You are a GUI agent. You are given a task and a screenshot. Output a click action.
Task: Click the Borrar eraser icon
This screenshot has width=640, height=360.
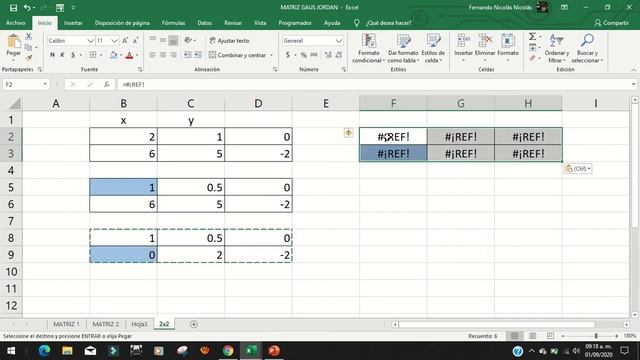coord(533,58)
